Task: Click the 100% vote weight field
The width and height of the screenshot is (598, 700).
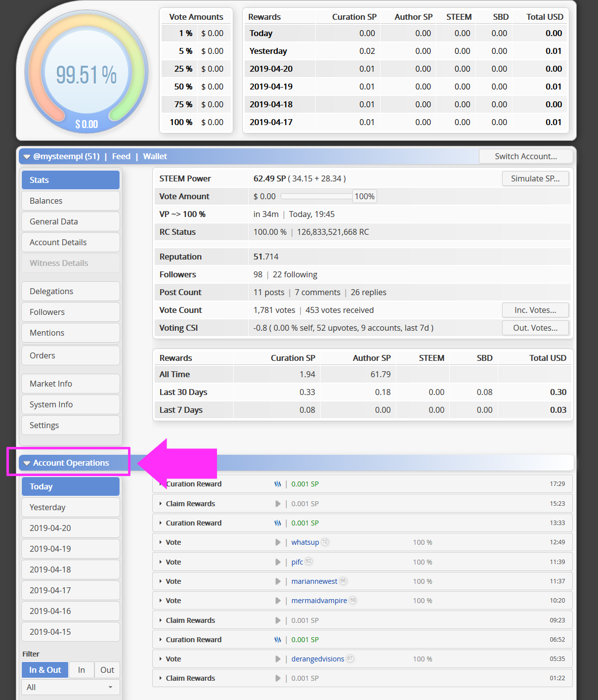Action: 365,196
